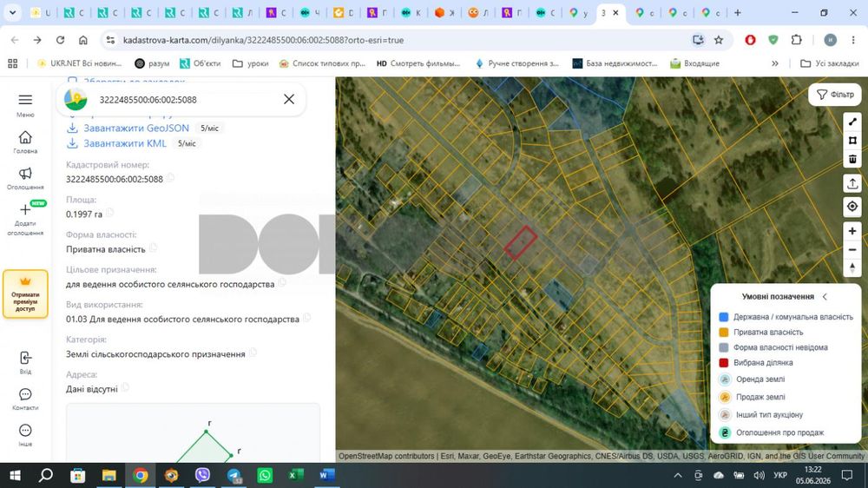Click the browser address bar URL
Viewport: 868px width, 488px height.
pos(263,40)
